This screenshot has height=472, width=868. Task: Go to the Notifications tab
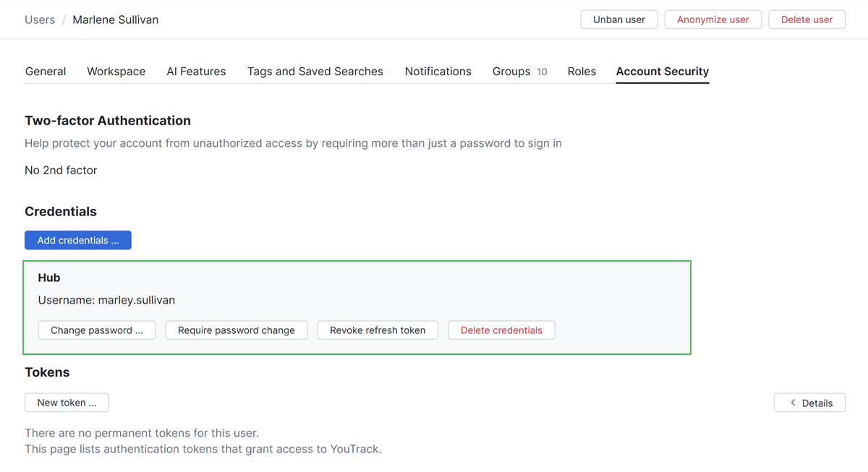coord(438,72)
